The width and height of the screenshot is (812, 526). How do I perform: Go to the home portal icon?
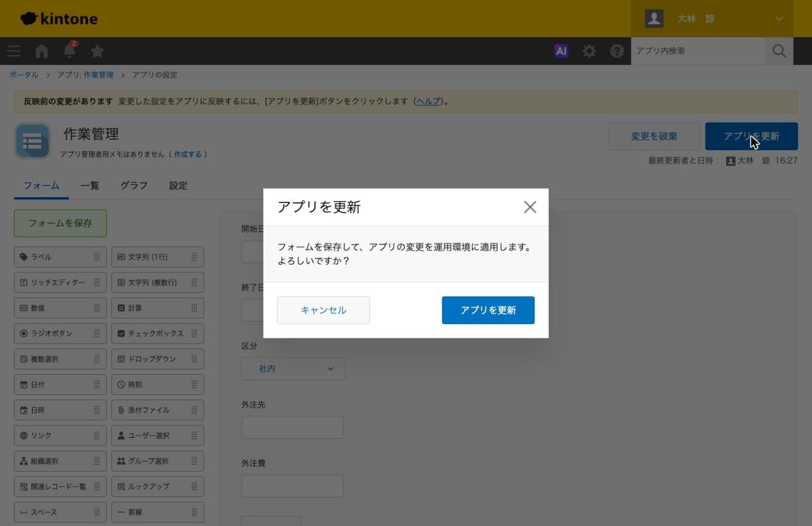[x=41, y=51]
